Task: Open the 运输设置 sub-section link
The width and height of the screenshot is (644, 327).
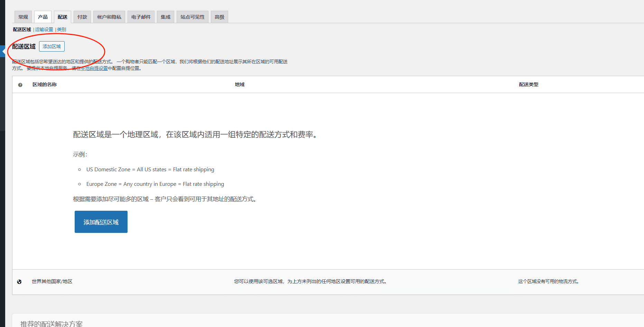Action: point(44,29)
